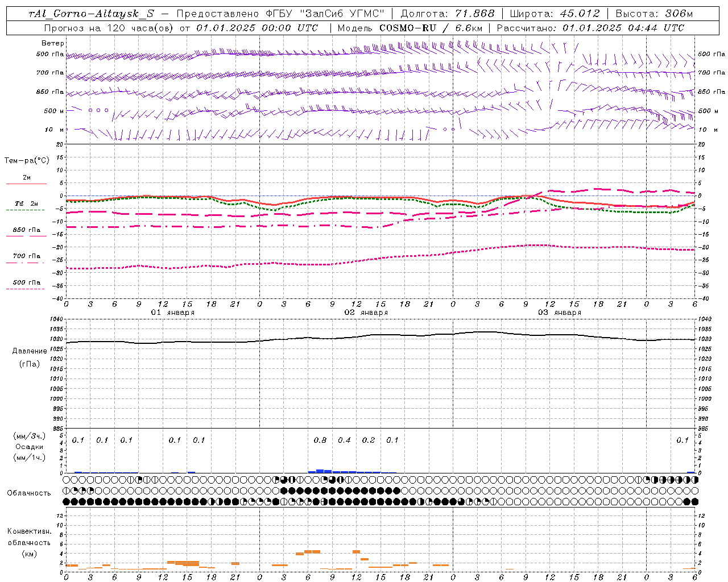
Task: Select the (мм/3ч.) unit label
Action: point(29,436)
